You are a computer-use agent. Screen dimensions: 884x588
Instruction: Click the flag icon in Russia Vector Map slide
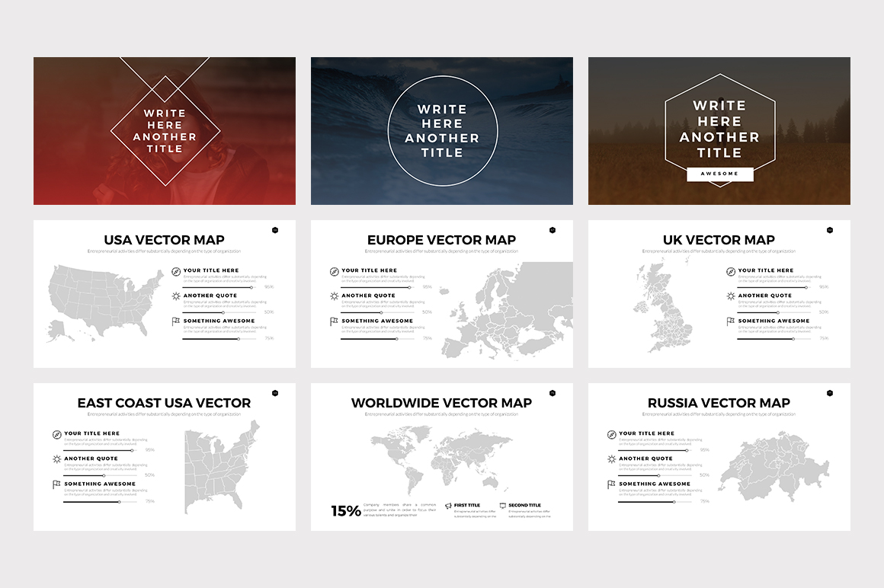click(x=611, y=484)
